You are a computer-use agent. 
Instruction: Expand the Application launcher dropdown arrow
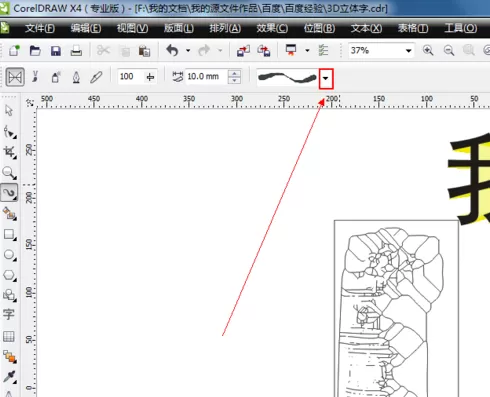point(307,51)
